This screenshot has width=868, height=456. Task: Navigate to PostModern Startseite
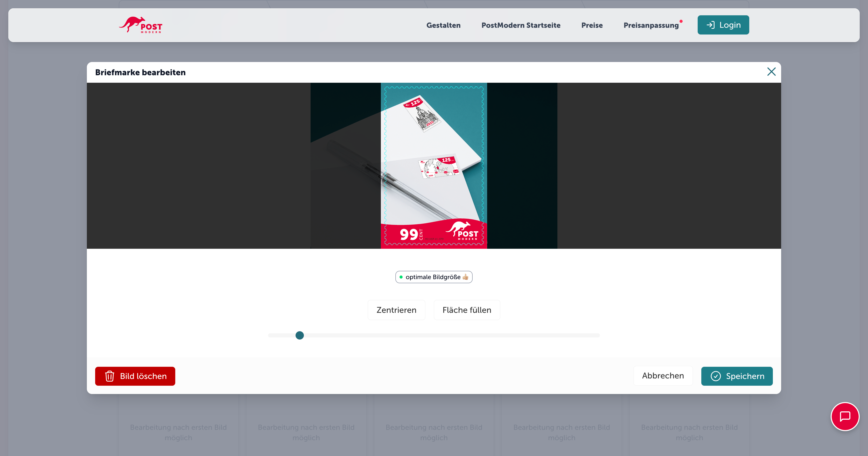click(x=521, y=25)
